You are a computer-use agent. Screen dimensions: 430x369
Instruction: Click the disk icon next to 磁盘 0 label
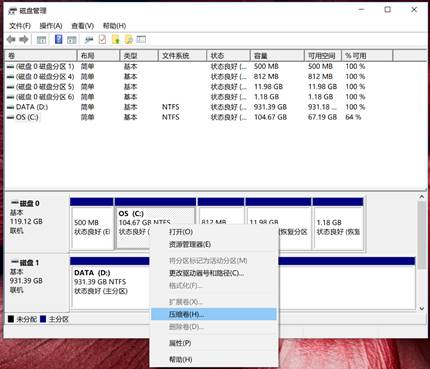click(14, 203)
